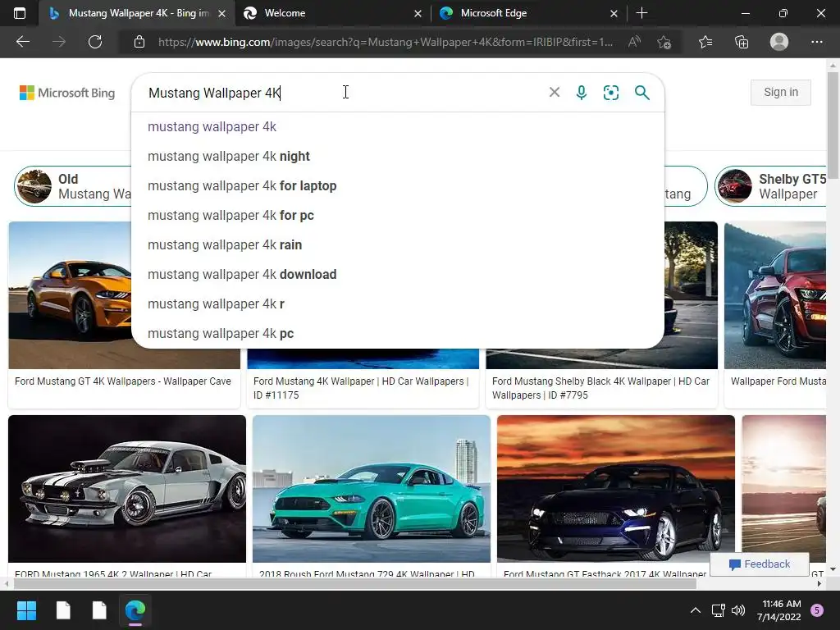Image resolution: width=840 pixels, height=630 pixels.
Task: Close the Mustang Wallpaper 4K tab
Action: tap(221, 13)
